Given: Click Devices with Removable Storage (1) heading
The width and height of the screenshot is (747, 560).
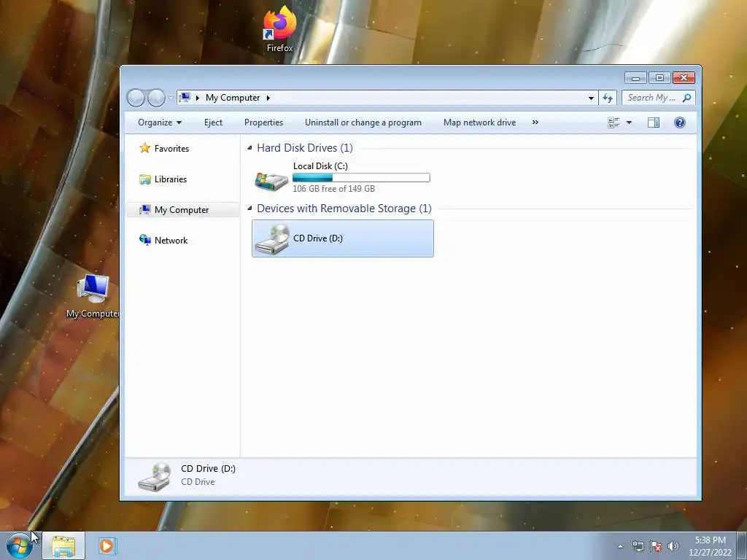Looking at the screenshot, I should pos(344,209).
